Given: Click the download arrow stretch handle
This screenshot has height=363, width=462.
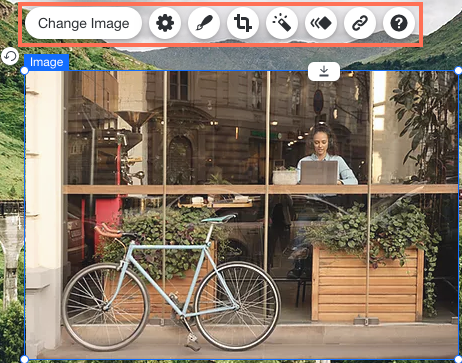Looking at the screenshot, I should (324, 71).
